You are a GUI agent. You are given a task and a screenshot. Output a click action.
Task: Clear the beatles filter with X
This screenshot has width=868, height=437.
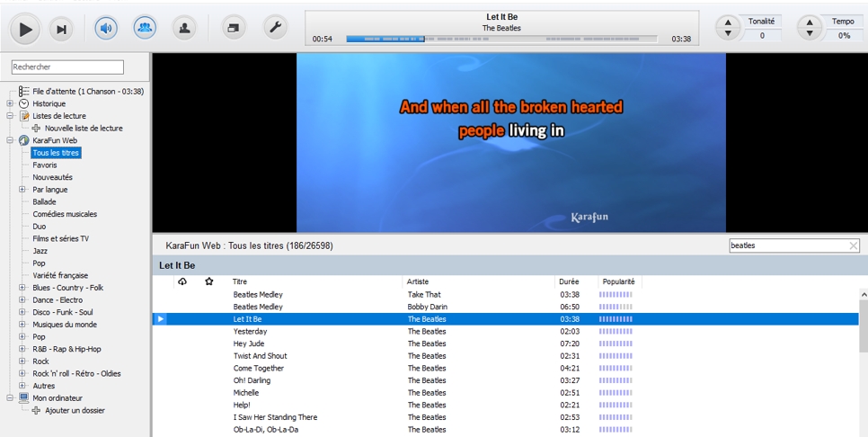coord(854,245)
